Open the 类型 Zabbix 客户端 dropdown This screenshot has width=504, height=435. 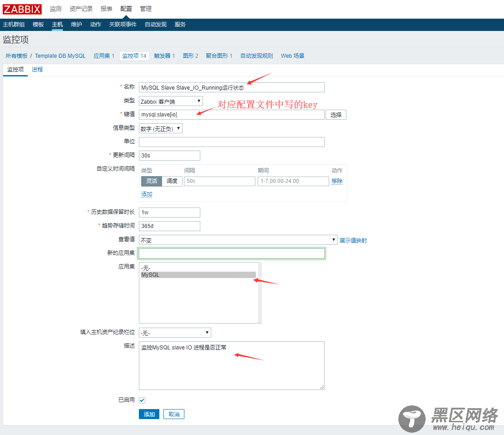171,101
